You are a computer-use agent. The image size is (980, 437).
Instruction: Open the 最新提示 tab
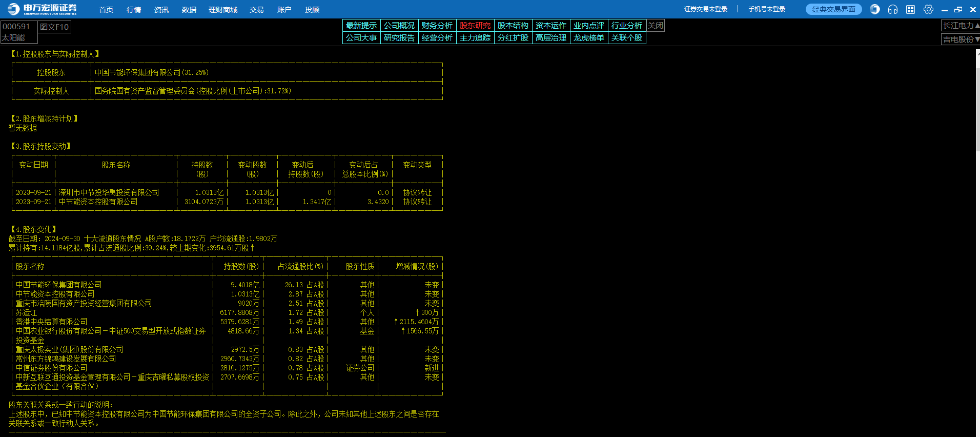click(x=361, y=25)
